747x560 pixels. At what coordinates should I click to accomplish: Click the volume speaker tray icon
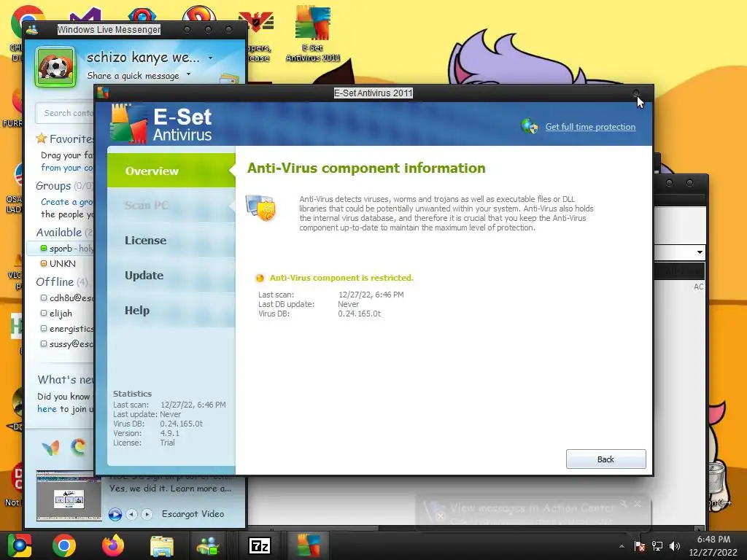click(x=674, y=546)
